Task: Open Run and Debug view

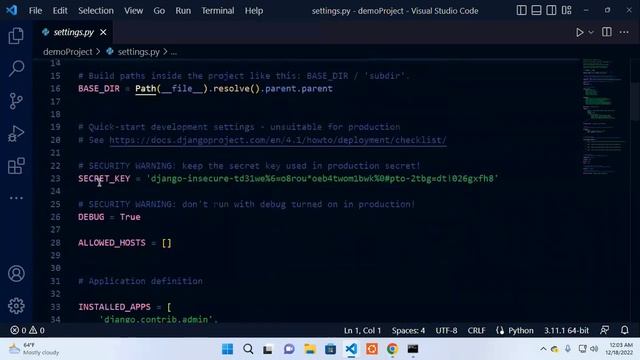Action: point(16,133)
